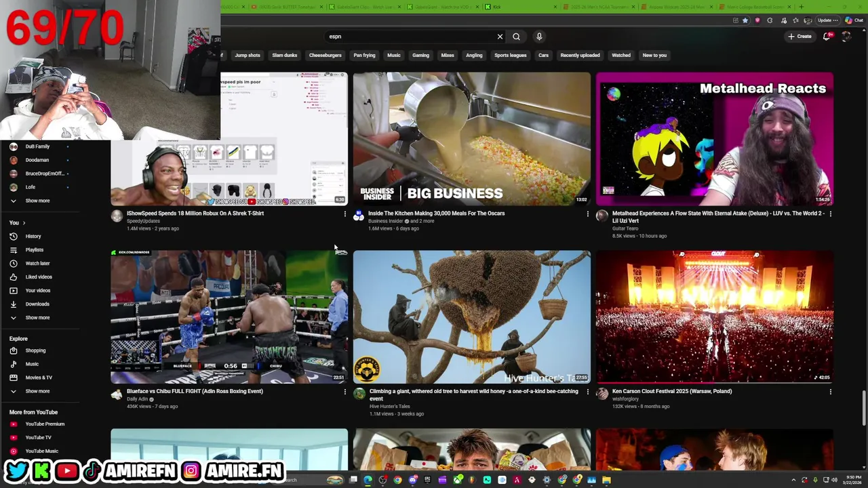Filter by Slam dunks chip
868x488 pixels.
point(285,56)
